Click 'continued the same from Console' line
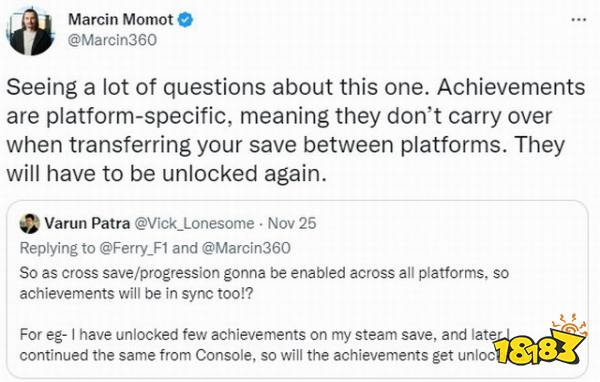This screenshot has width=600, height=382. pyautogui.click(x=137, y=356)
